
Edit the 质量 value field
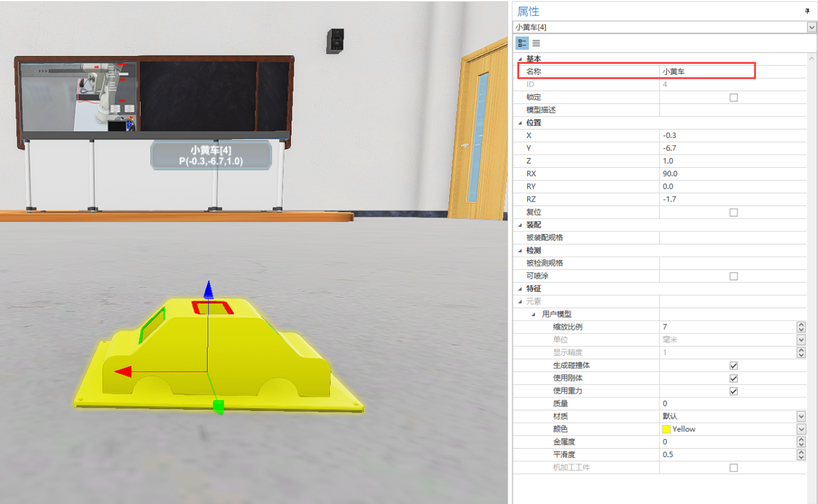click(x=733, y=404)
